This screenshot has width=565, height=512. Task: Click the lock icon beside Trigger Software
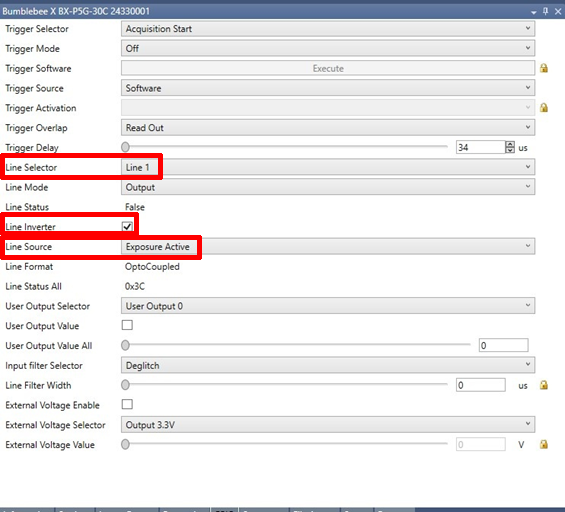click(x=544, y=68)
